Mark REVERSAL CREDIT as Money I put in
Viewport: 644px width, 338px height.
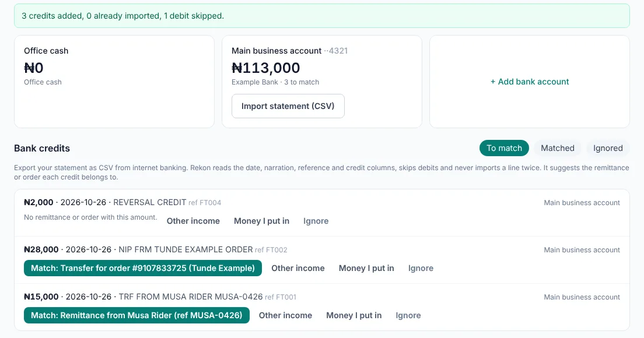[261, 221]
